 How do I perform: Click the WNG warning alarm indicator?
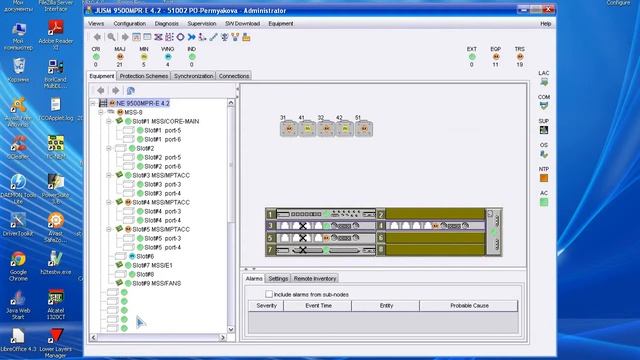click(x=168, y=57)
